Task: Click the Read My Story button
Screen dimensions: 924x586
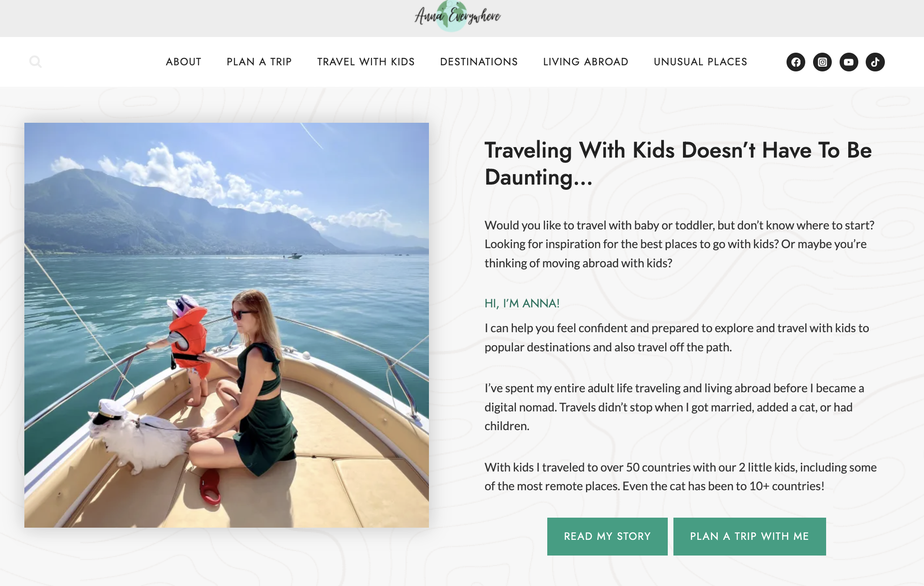Action: tap(607, 536)
